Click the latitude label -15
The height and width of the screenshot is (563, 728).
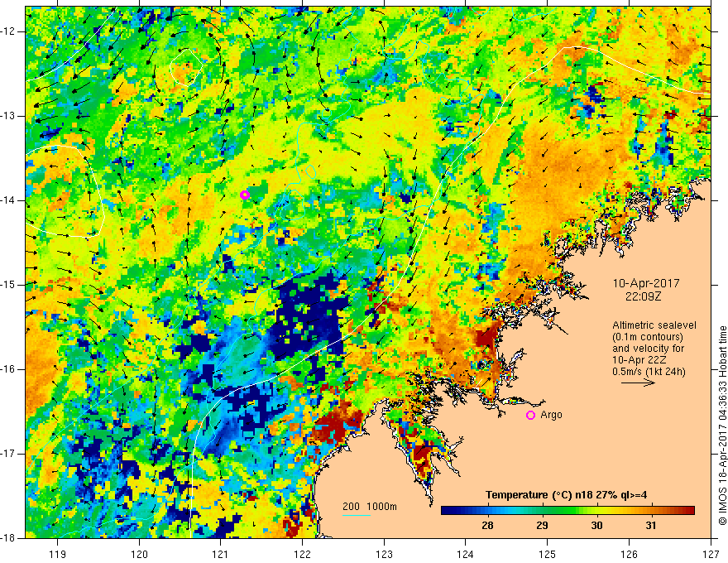pyautogui.click(x=8, y=285)
